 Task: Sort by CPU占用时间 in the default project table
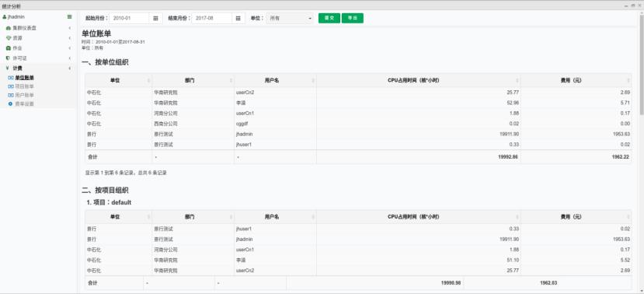[x=418, y=217]
